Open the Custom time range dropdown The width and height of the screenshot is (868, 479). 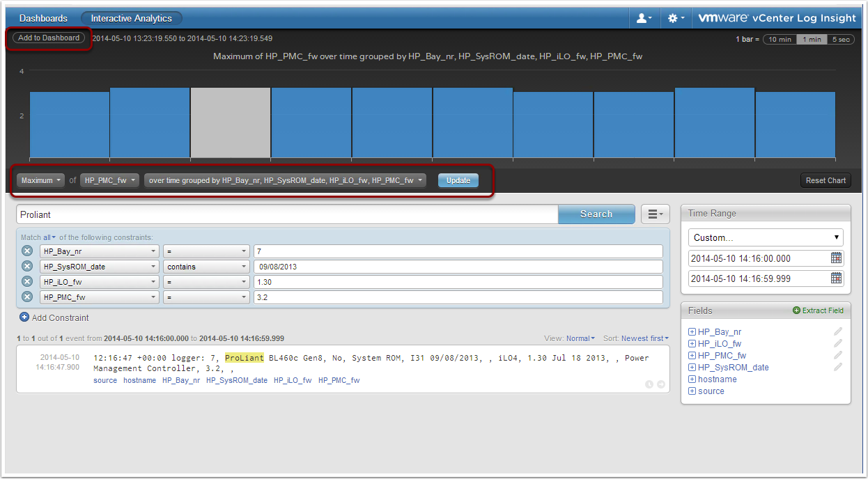pyautogui.click(x=766, y=237)
